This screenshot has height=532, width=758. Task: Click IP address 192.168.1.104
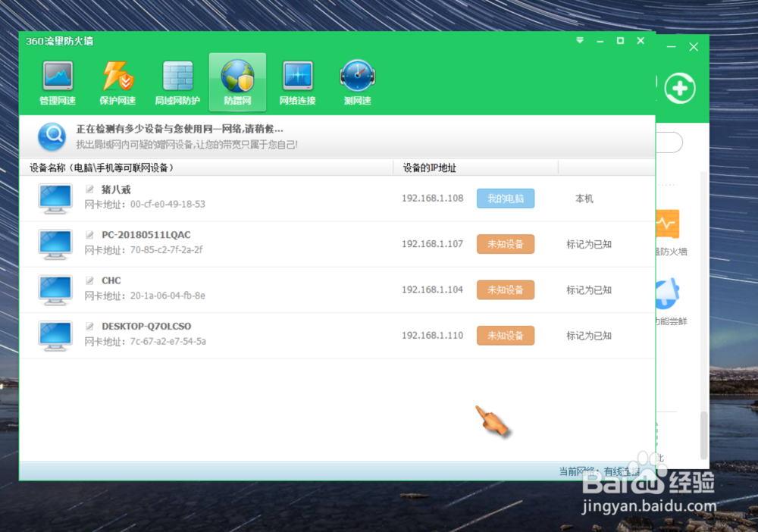(432, 289)
